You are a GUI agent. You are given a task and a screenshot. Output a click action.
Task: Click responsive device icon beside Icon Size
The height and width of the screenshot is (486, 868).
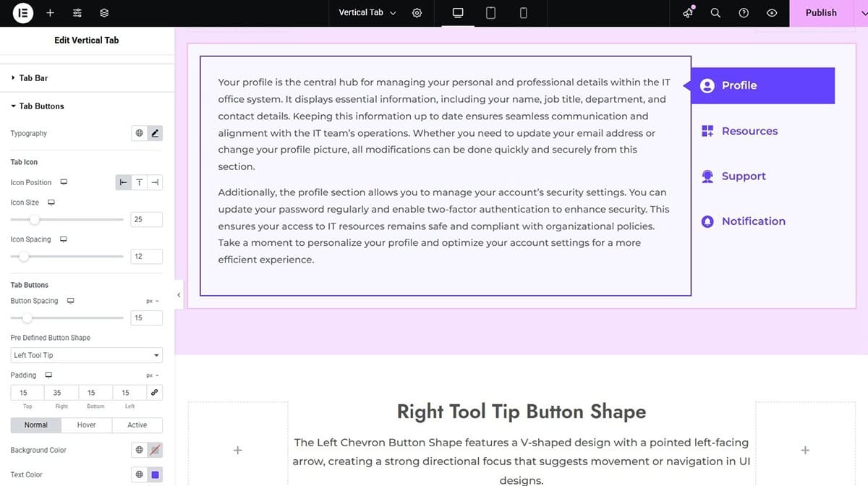(51, 202)
